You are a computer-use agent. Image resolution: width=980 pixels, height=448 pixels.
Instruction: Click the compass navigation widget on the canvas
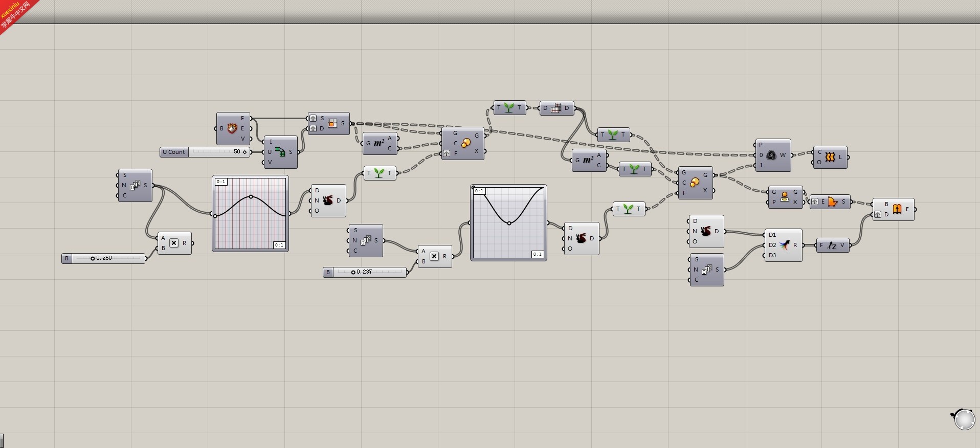point(964,419)
